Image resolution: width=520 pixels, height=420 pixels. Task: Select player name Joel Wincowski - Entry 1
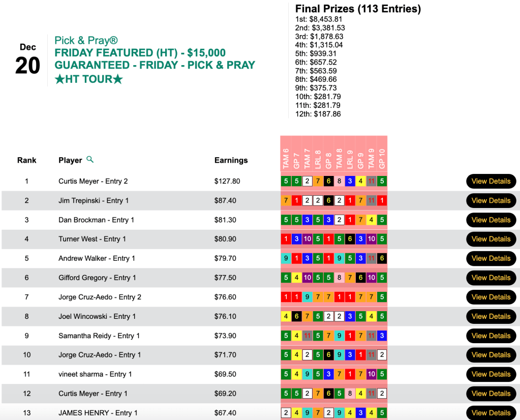coord(97,316)
